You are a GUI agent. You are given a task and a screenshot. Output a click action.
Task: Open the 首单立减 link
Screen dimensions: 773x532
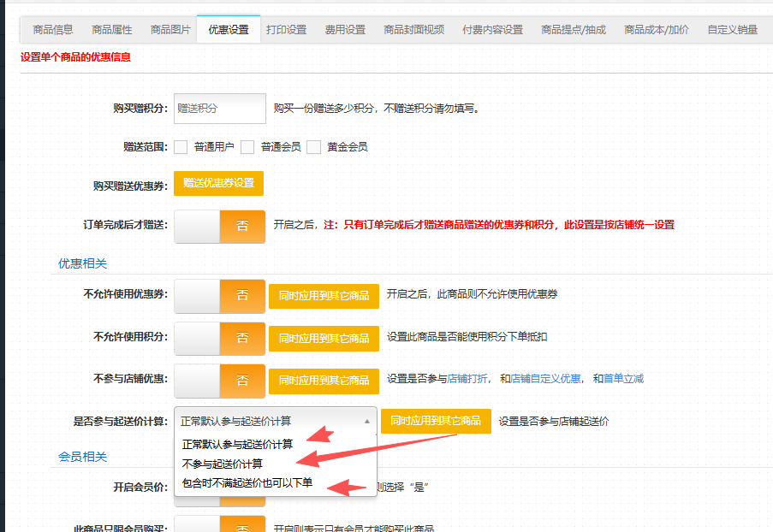coord(623,379)
